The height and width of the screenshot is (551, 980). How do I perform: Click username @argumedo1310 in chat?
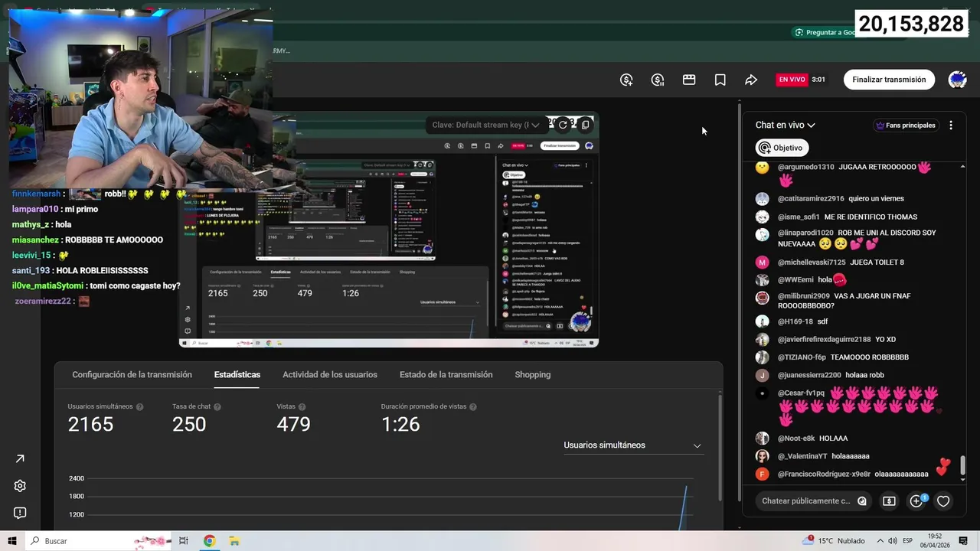coord(805,167)
